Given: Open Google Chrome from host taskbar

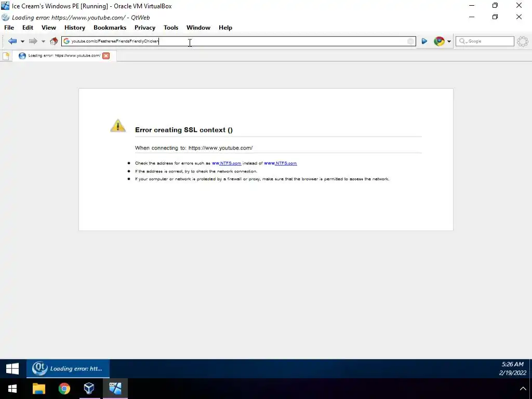Looking at the screenshot, I should click(x=64, y=389).
